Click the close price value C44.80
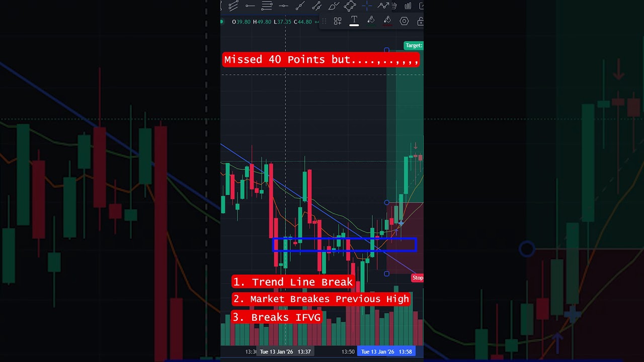The image size is (644, 362). [x=303, y=22]
